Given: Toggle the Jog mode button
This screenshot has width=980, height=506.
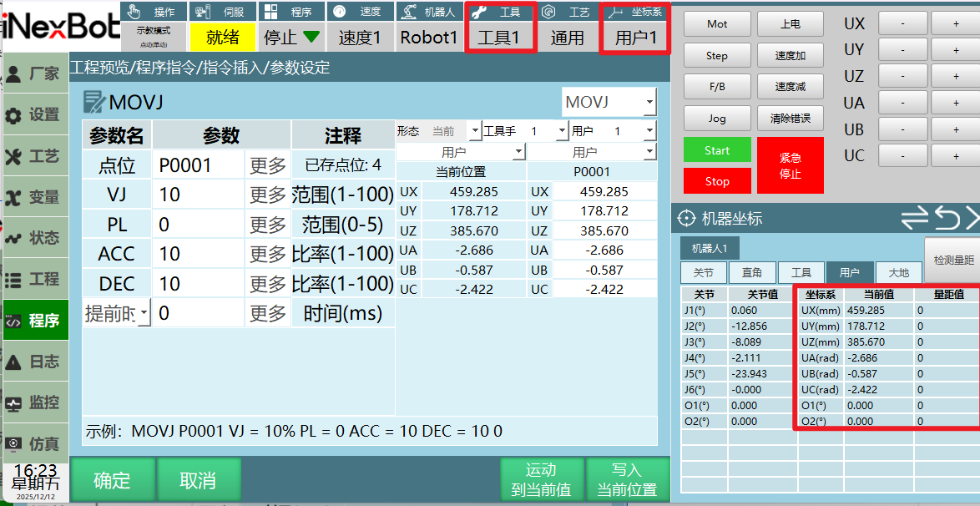Looking at the screenshot, I should point(717,118).
